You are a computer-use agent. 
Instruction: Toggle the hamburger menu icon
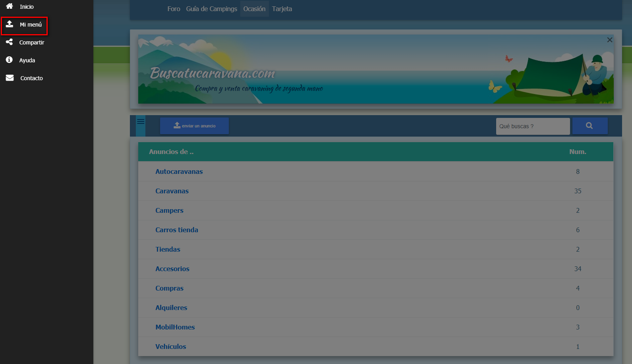[x=141, y=121]
